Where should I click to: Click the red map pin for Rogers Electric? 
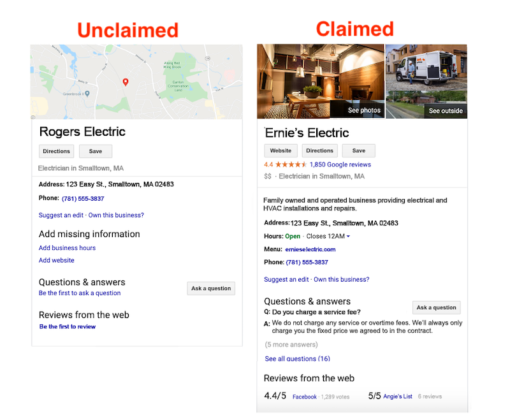click(x=126, y=82)
